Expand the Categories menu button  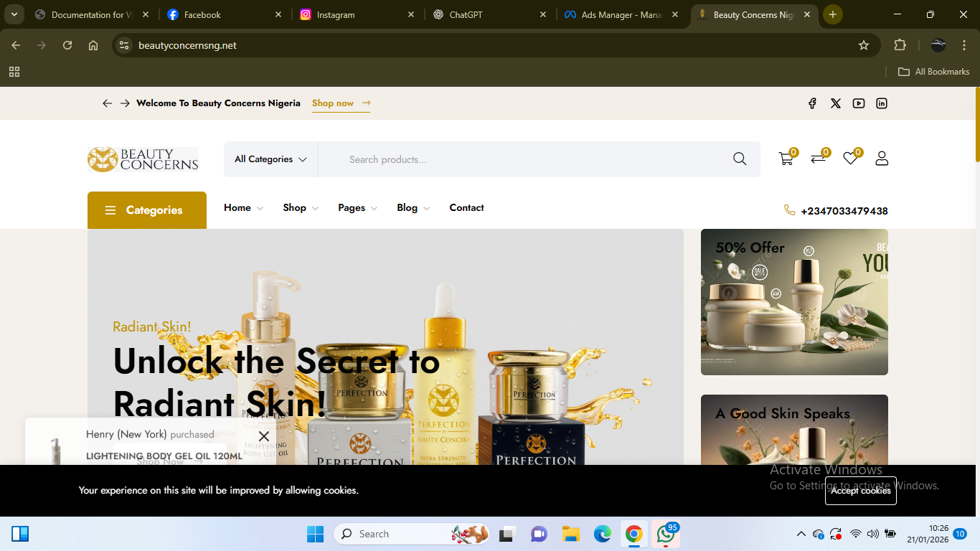coord(147,210)
